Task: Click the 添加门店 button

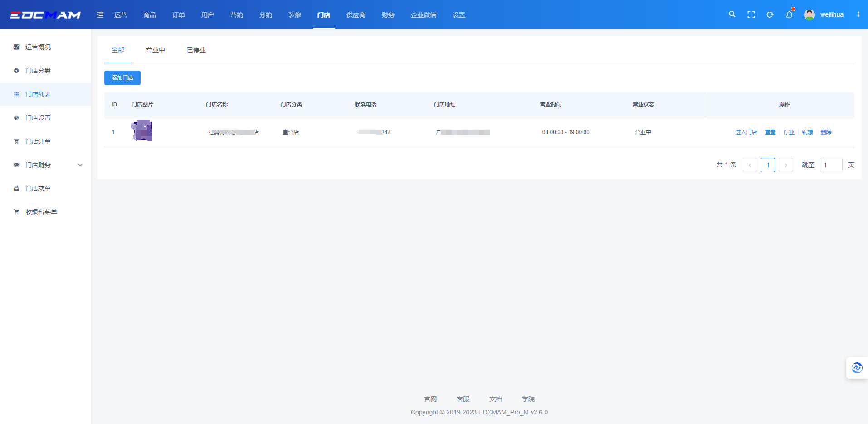Action: (122, 78)
